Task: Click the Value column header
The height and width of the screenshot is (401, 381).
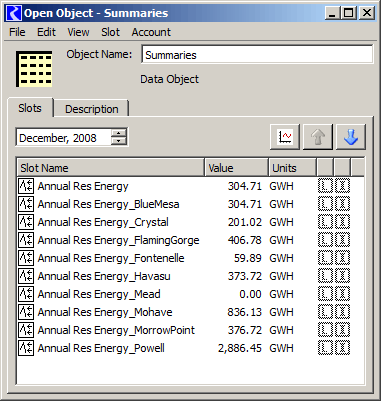Action: click(x=237, y=168)
